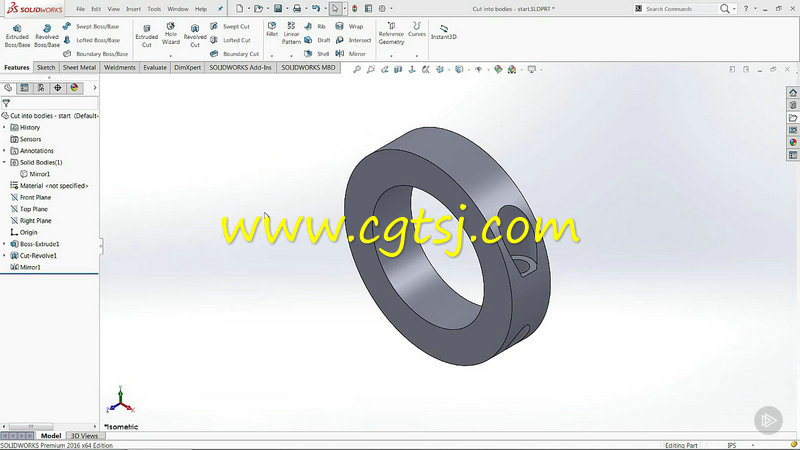The image size is (800, 450).
Task: Click the Rebuild traffic light icon
Action: pos(355,9)
